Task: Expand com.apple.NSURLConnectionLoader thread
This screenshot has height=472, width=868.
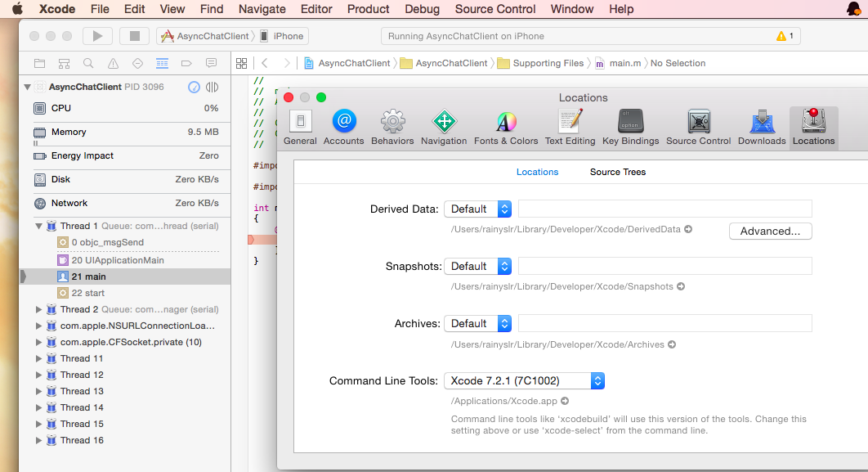Action: 38,326
